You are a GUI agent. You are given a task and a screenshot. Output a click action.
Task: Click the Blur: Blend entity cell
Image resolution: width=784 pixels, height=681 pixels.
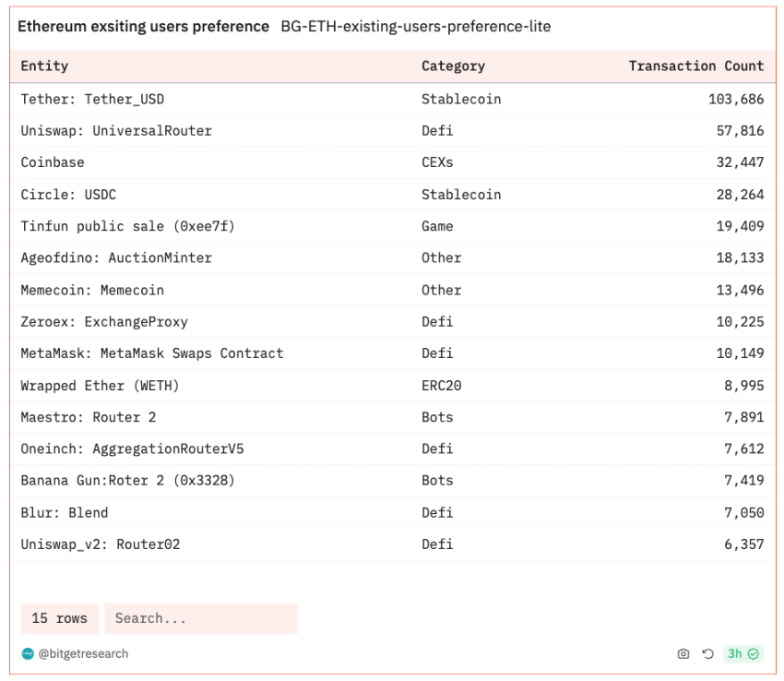point(65,512)
